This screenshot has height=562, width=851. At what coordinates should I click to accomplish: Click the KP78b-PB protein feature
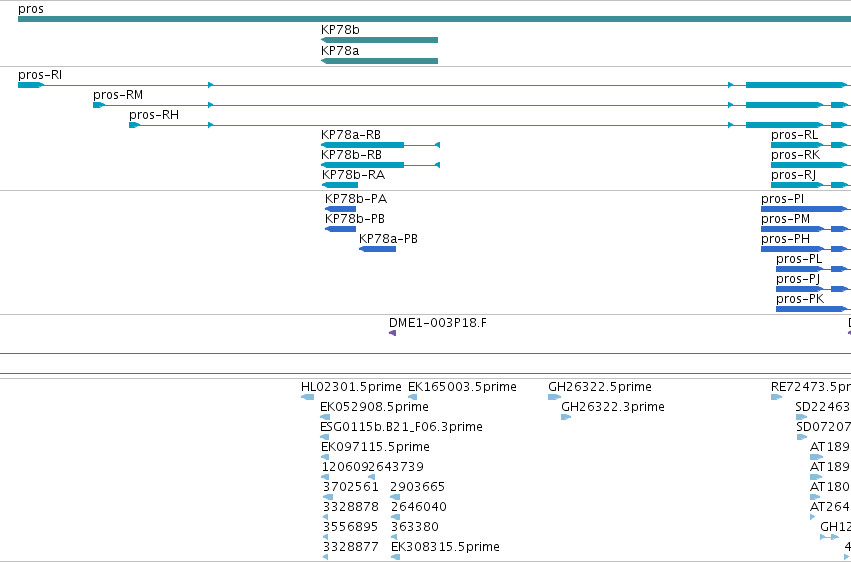click(x=340, y=229)
